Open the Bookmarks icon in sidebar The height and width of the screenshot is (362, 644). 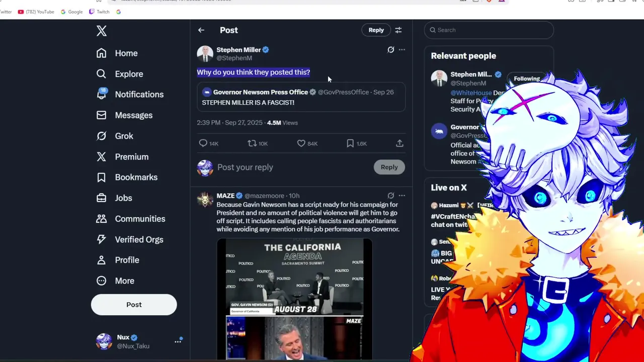[102, 177]
